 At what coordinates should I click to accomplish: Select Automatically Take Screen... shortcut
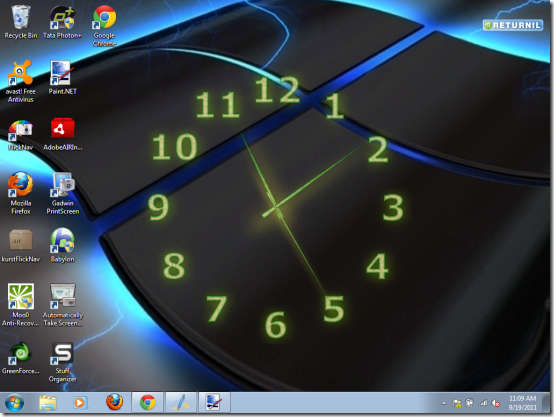pos(63,305)
